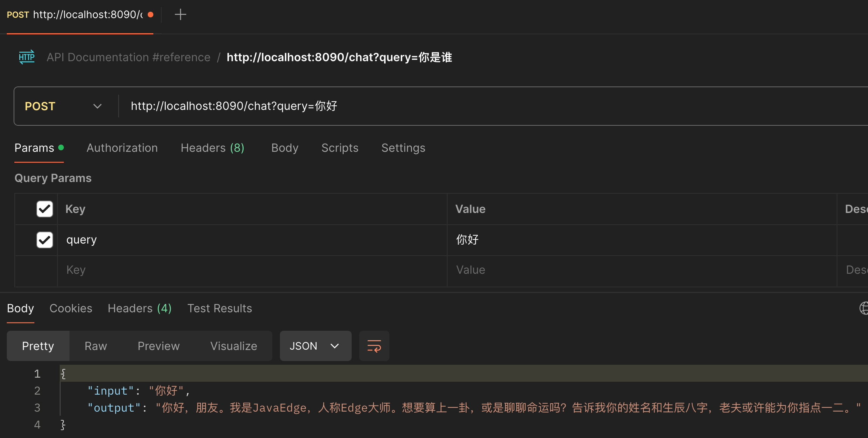This screenshot has width=868, height=438.
Task: Toggle word wrap in response viewer
Action: tap(374, 346)
